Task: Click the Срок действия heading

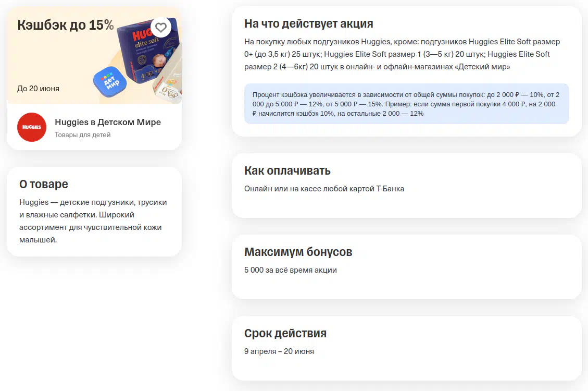Action: click(285, 334)
